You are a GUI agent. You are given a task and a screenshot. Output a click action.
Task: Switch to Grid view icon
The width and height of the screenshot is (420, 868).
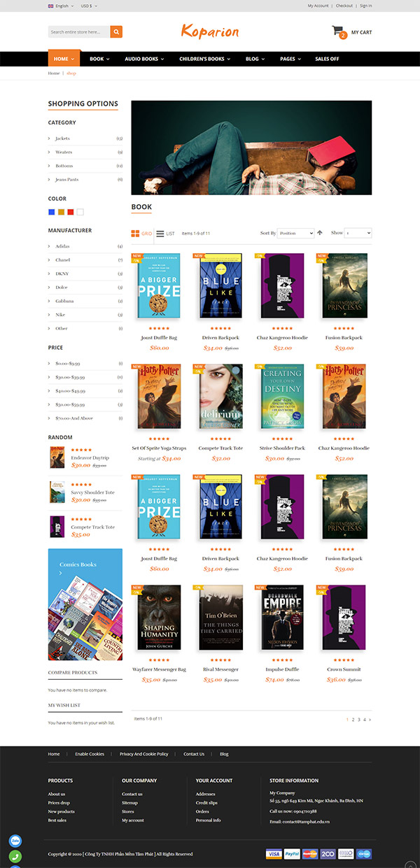click(136, 234)
